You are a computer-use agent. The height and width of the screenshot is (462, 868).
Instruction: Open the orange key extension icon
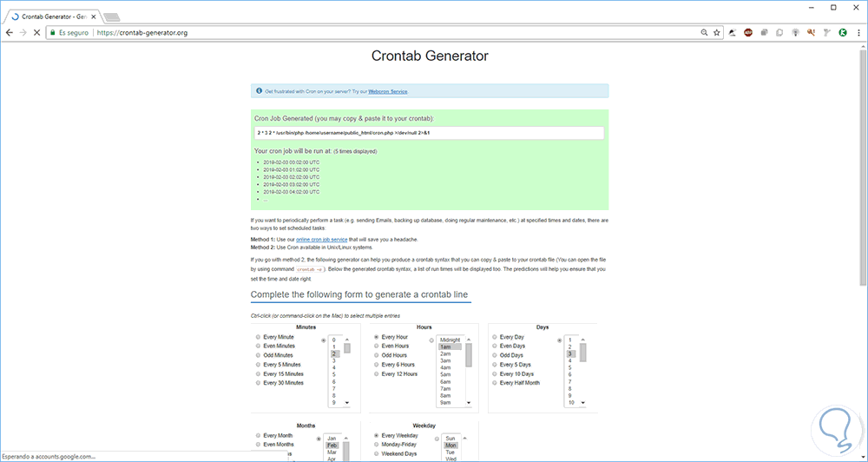click(811, 33)
